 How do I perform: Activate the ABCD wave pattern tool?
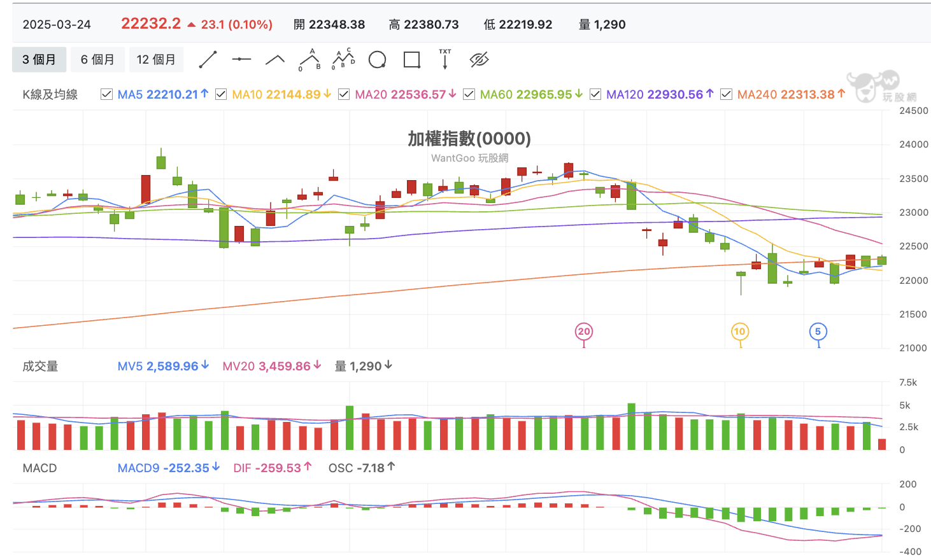coord(344,60)
